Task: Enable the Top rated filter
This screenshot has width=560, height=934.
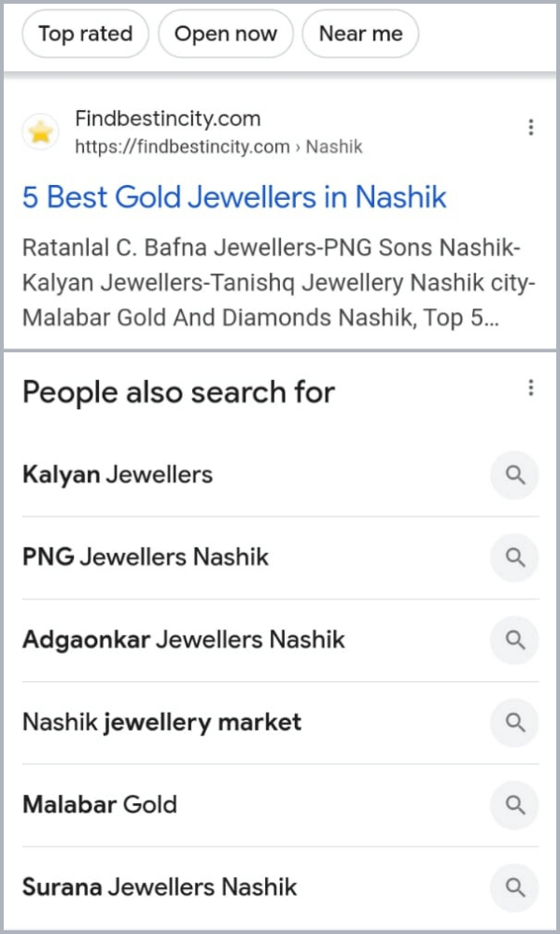Action: coord(85,34)
